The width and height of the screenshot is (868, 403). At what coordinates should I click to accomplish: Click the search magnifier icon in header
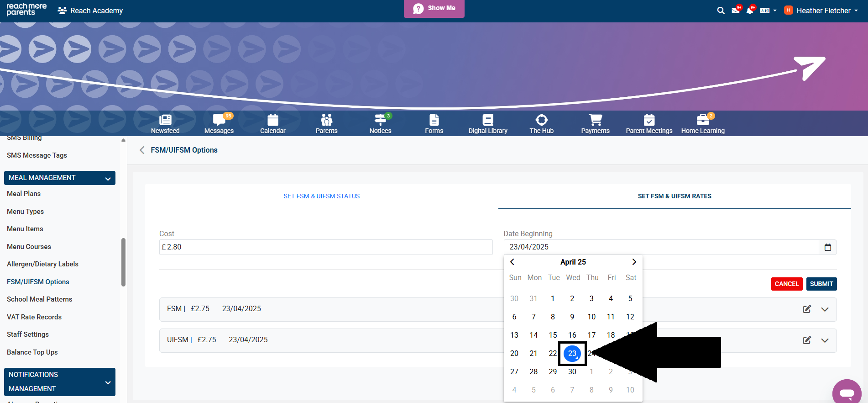click(721, 11)
